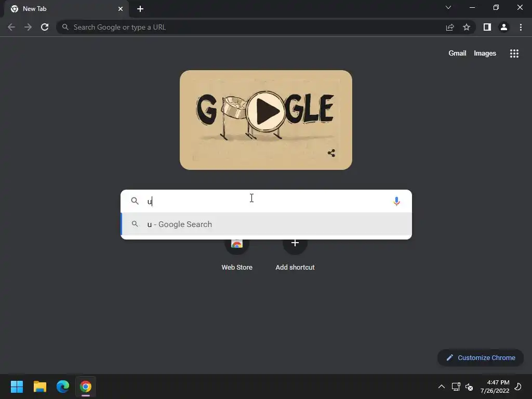Click the search icon in the address bar
Image resolution: width=532 pixels, height=399 pixels.
[x=65, y=27]
